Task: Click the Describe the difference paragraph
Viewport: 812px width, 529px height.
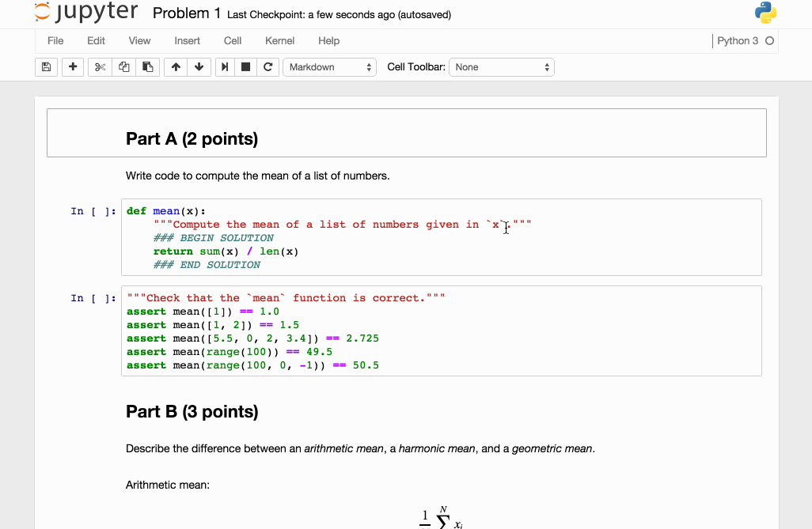Action: [x=360, y=449]
